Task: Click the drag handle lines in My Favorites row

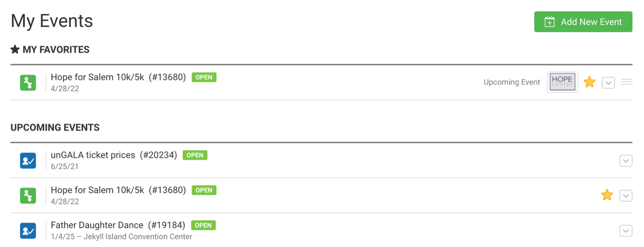Action: [627, 82]
